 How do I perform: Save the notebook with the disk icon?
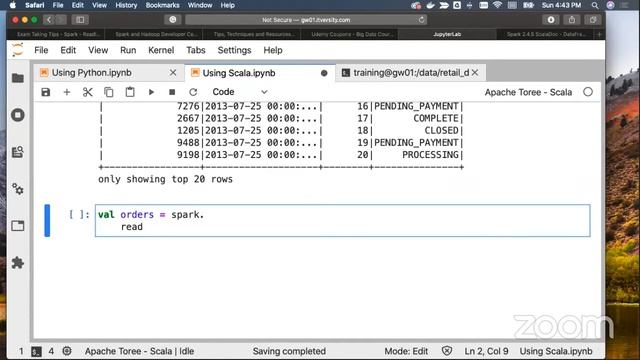[x=46, y=92]
